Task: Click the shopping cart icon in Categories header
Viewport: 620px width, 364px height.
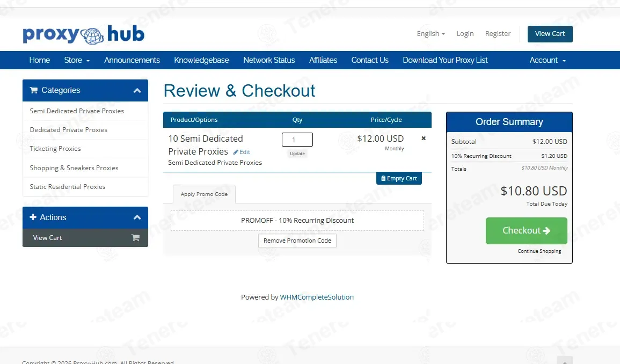Action: click(34, 90)
